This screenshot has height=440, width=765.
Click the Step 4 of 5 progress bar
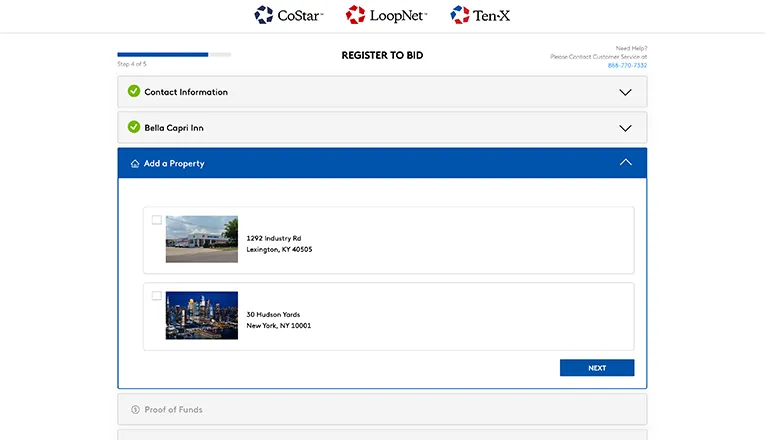point(174,55)
